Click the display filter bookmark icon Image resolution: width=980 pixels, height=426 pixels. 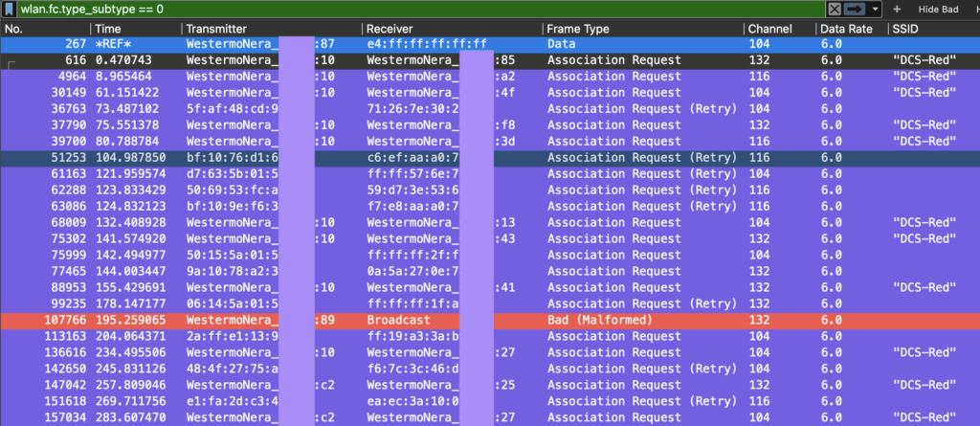click(9, 9)
